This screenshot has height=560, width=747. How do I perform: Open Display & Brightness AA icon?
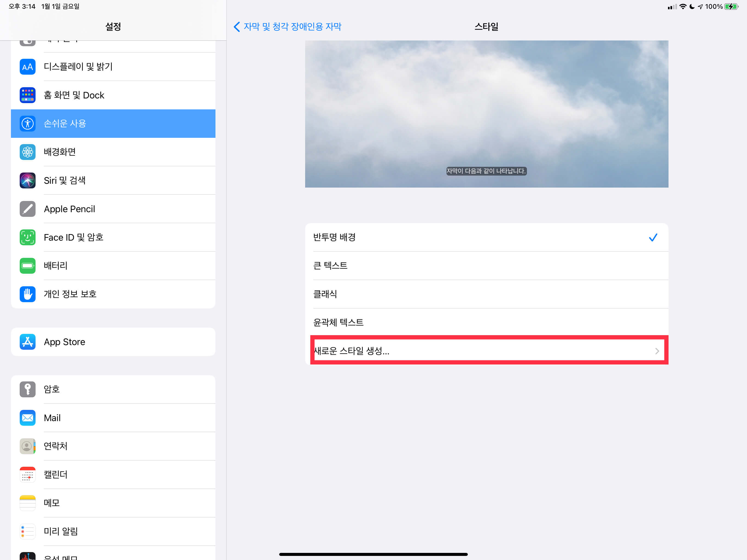coord(27,66)
